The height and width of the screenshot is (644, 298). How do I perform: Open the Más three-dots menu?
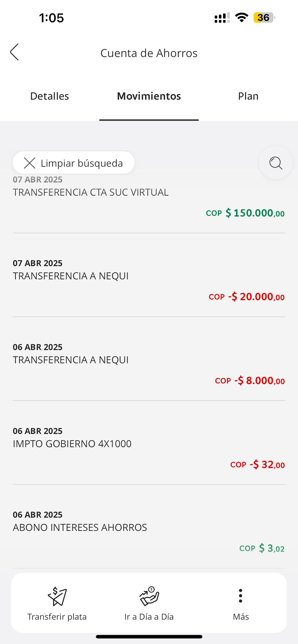tap(240, 596)
